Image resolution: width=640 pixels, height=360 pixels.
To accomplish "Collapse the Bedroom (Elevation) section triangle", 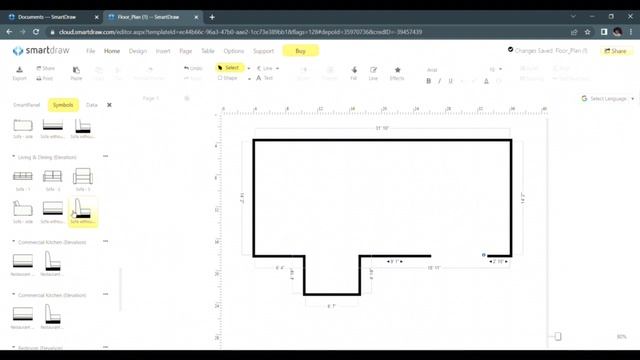I will coord(13,347).
